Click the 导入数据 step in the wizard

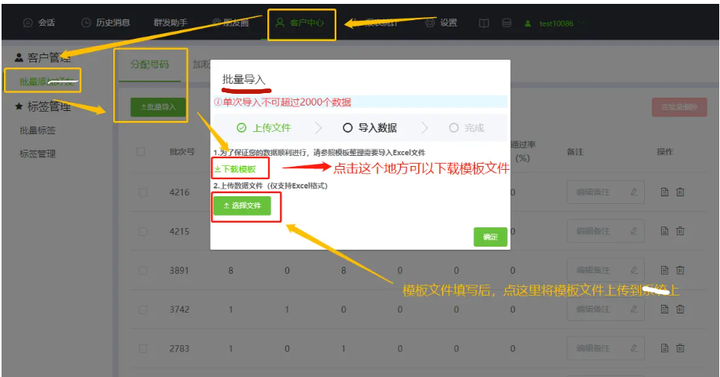point(370,128)
